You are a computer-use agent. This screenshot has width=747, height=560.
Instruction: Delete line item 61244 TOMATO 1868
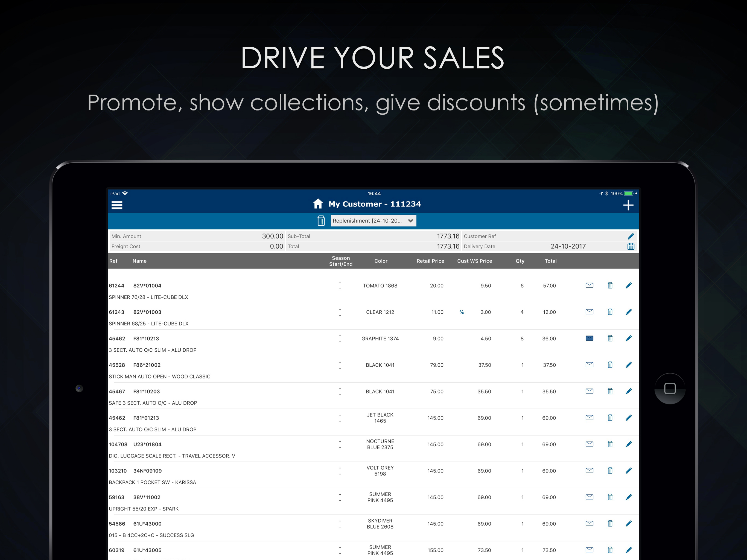click(x=610, y=285)
